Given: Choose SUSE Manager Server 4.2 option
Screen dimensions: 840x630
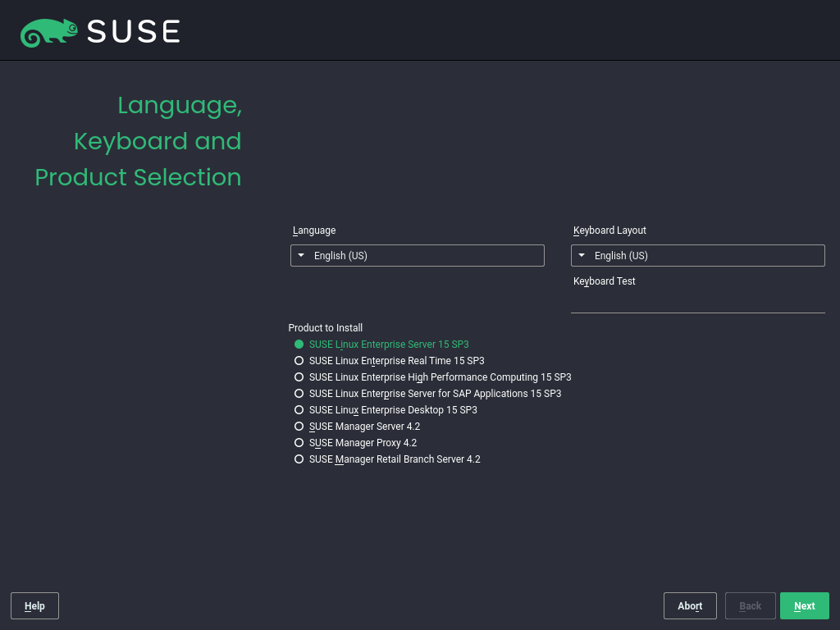Looking at the screenshot, I should tap(299, 427).
